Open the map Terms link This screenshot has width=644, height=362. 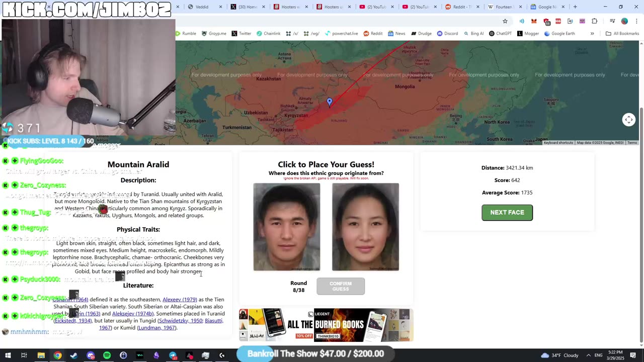(x=632, y=143)
